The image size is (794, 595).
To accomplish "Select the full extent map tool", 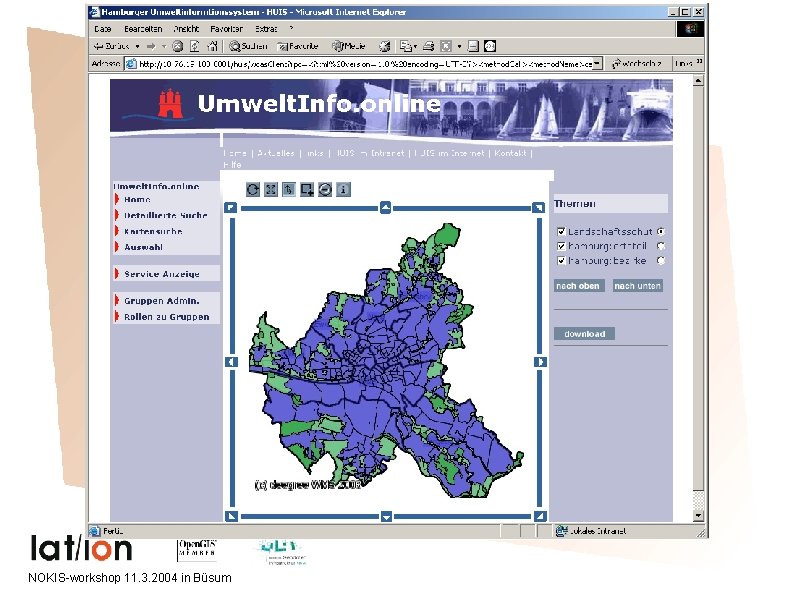I will pyautogui.click(x=271, y=190).
